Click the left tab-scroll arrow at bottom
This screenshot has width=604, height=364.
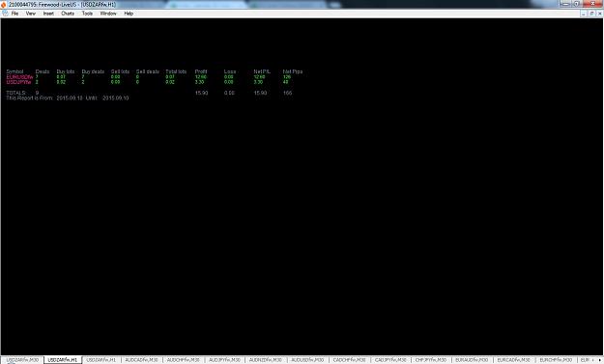[x=593, y=360]
